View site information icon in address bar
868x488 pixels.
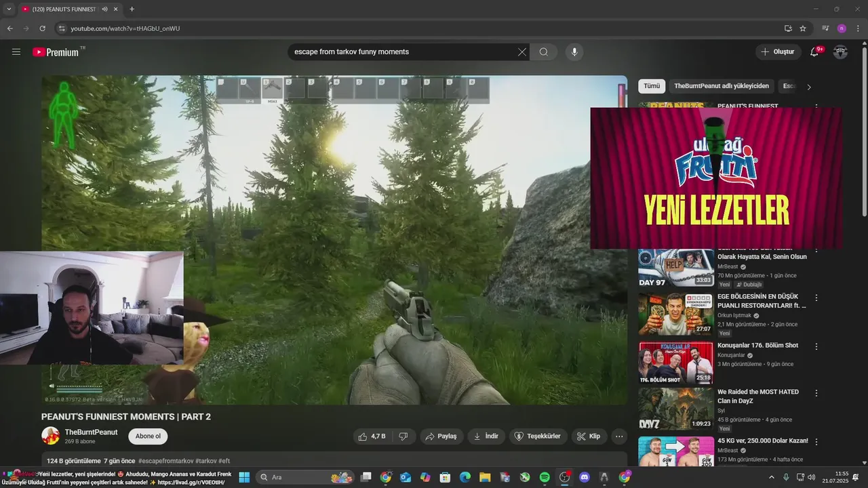tap(62, 28)
